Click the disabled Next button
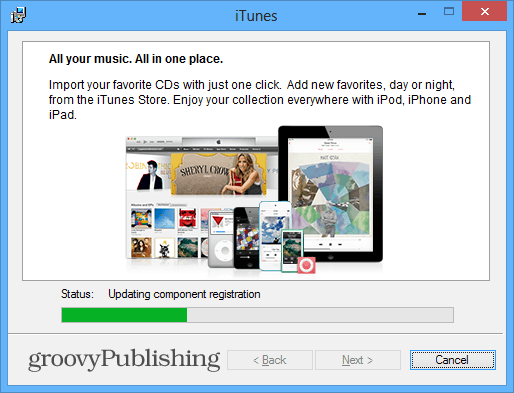Viewport: 514px width, 393px height. [358, 360]
